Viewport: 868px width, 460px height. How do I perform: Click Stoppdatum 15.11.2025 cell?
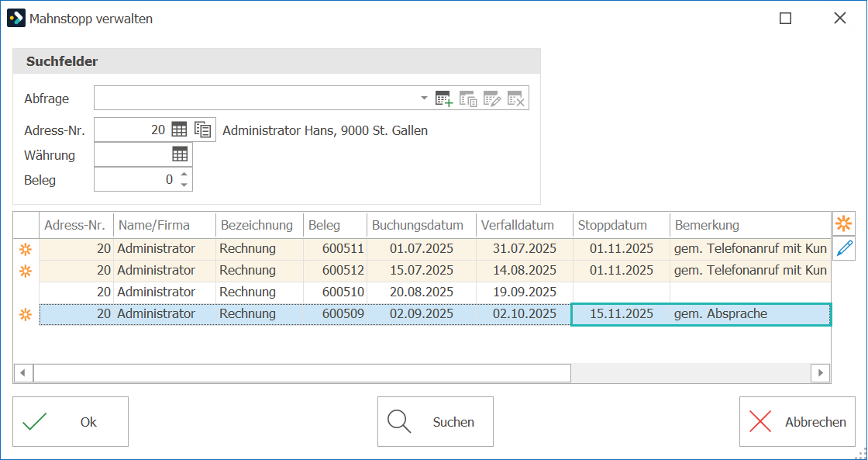pyautogui.click(x=622, y=313)
